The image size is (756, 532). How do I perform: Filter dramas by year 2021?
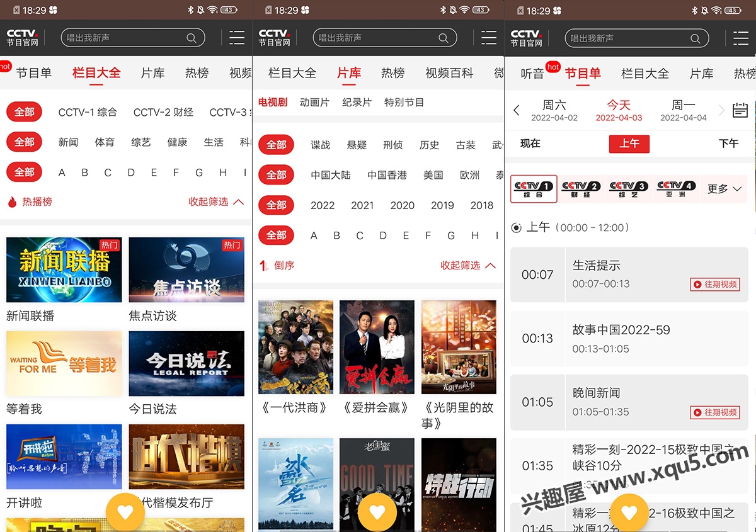click(x=362, y=205)
